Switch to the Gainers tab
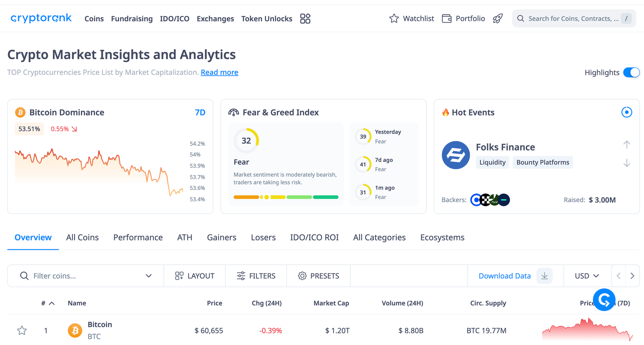Viewport: 644px width, 345px height. [x=221, y=238]
